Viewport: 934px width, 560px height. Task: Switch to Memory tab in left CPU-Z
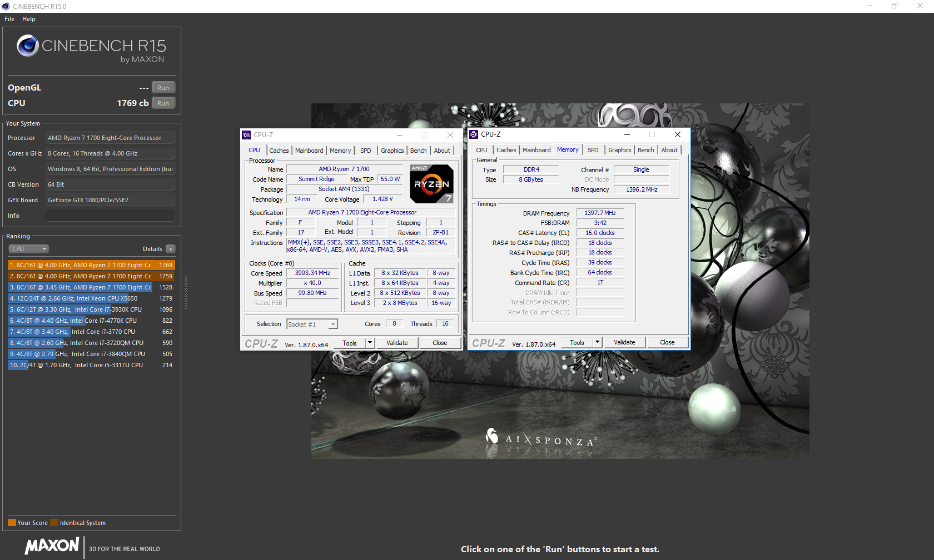[x=340, y=151]
